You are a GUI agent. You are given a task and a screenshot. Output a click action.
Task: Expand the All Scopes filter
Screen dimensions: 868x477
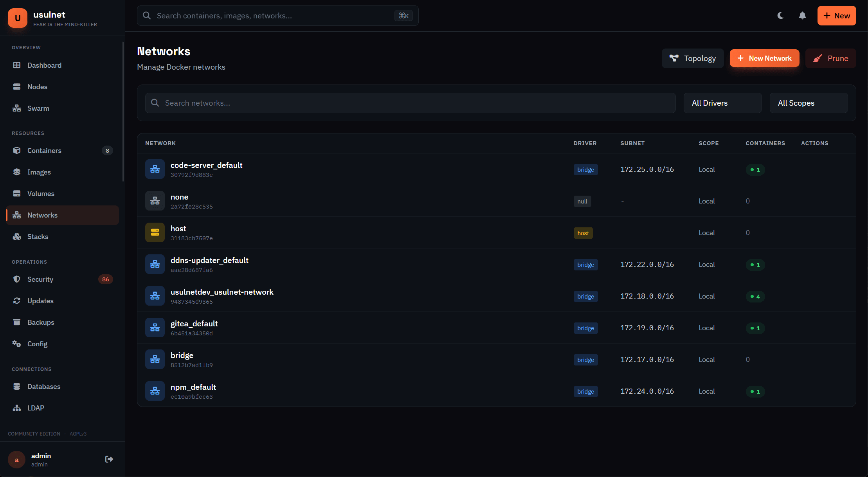click(809, 103)
